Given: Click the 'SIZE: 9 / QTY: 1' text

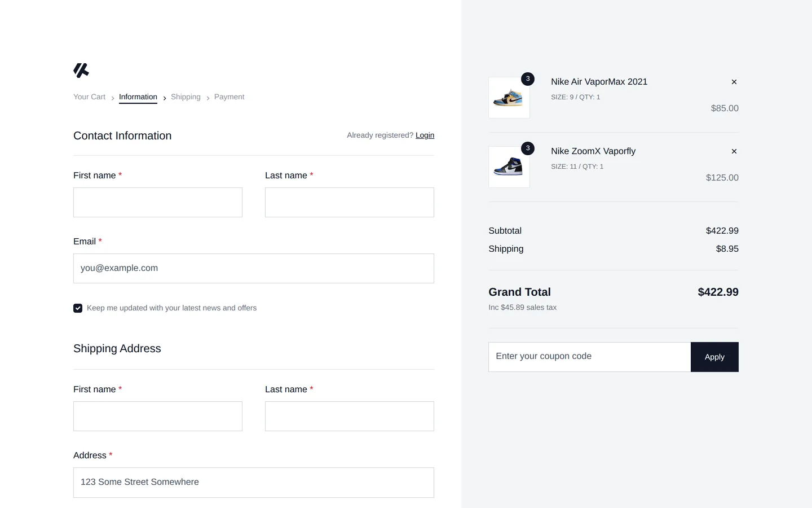Looking at the screenshot, I should [x=575, y=97].
